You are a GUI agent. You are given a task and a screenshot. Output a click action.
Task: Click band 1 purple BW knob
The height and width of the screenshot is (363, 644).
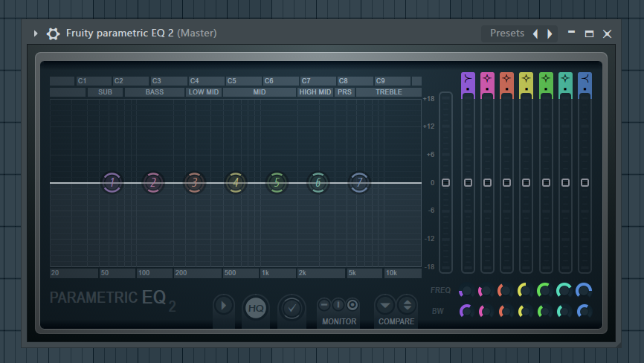pyautogui.click(x=466, y=311)
